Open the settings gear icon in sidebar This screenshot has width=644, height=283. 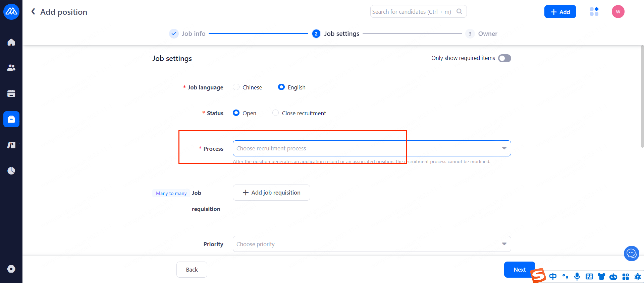(11, 269)
